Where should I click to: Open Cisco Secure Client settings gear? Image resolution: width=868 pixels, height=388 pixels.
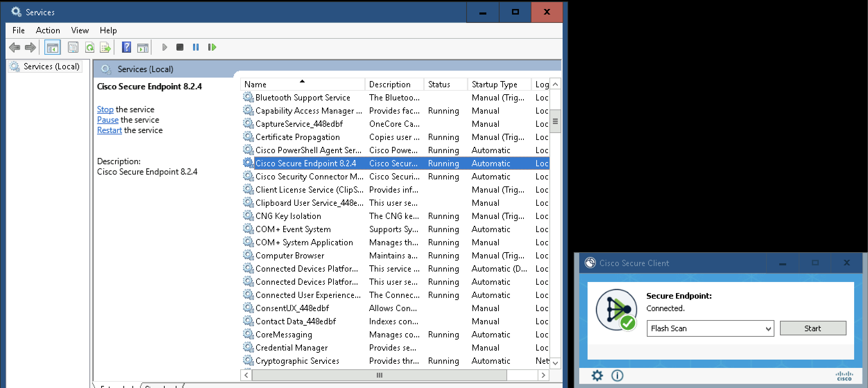click(597, 375)
